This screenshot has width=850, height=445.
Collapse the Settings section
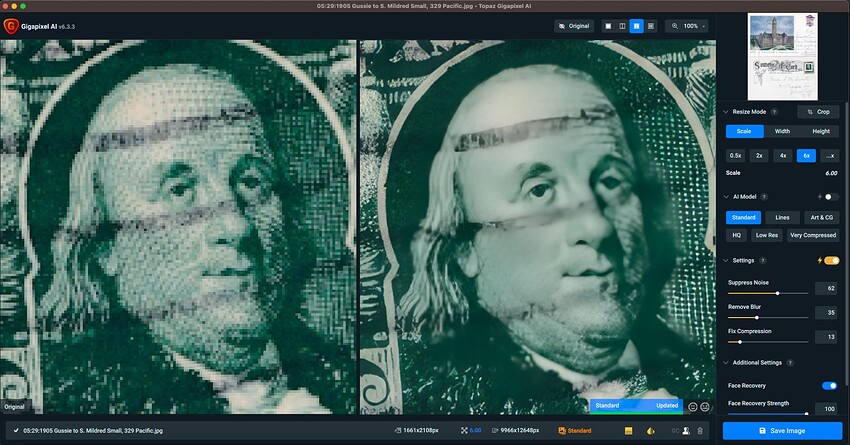(x=726, y=261)
